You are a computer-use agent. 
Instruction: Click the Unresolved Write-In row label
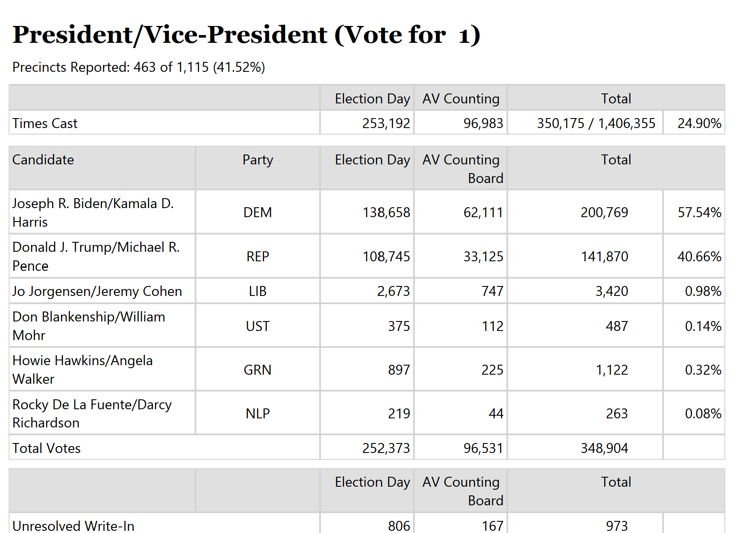tap(74, 526)
